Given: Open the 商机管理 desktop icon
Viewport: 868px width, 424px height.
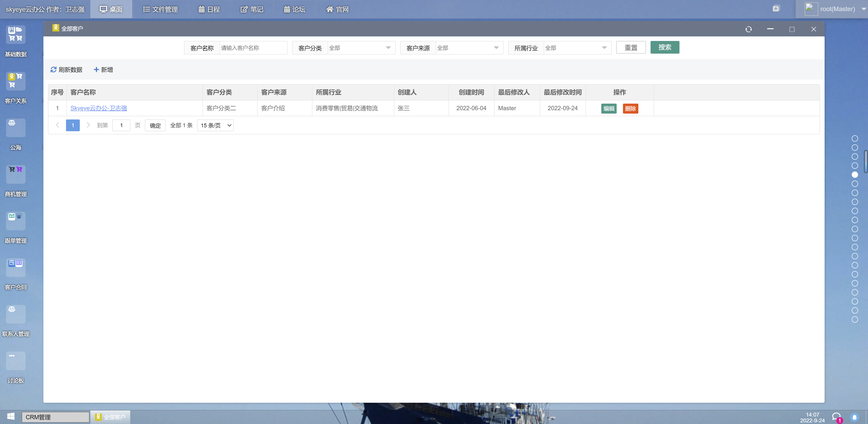Looking at the screenshot, I should 16,174.
